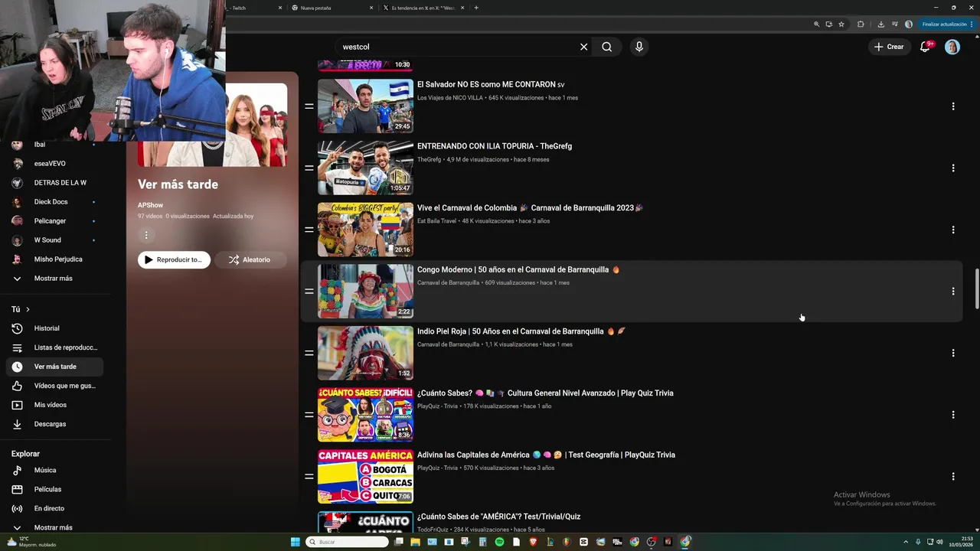This screenshot has width=980, height=551.
Task: Clear the westcol search text with the X
Action: point(583,47)
